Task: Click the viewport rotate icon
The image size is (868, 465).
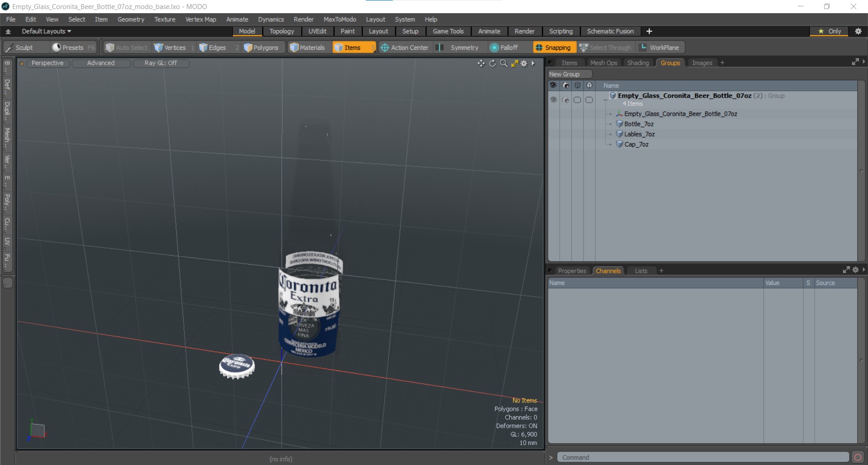Action: pyautogui.click(x=492, y=63)
